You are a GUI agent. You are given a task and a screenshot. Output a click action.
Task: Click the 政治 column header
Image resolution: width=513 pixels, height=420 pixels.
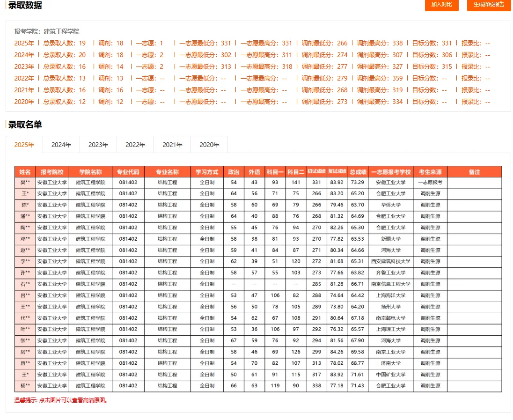coord(234,172)
